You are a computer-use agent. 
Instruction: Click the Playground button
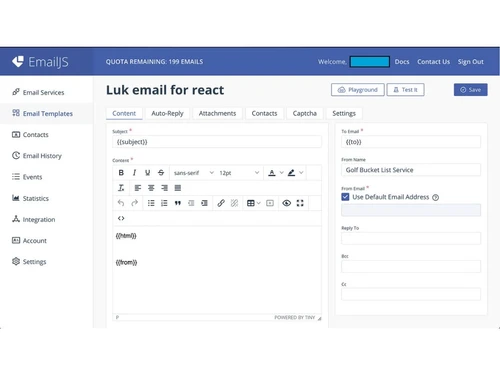click(358, 90)
